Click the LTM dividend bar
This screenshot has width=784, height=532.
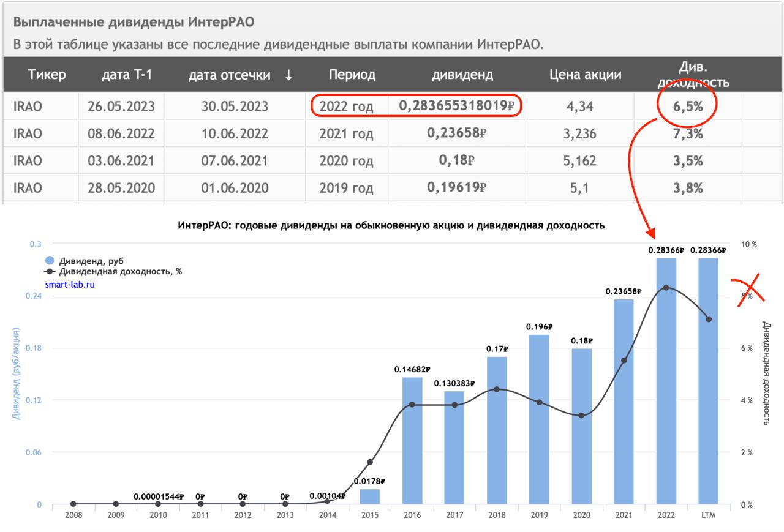709,381
